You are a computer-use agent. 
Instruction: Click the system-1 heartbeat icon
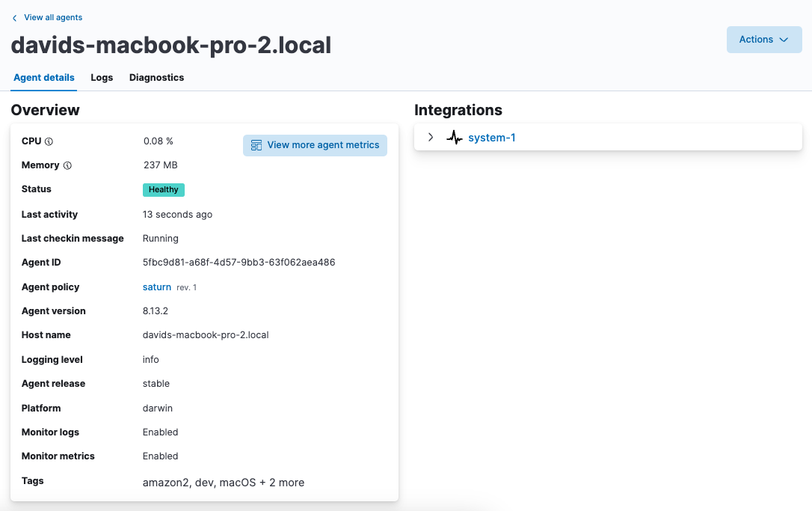coord(454,138)
